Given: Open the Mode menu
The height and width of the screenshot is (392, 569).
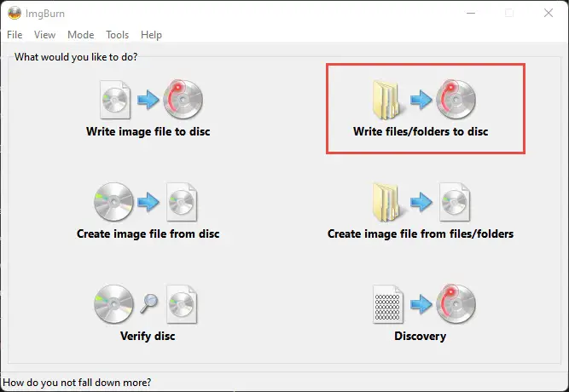Looking at the screenshot, I should pos(80,35).
